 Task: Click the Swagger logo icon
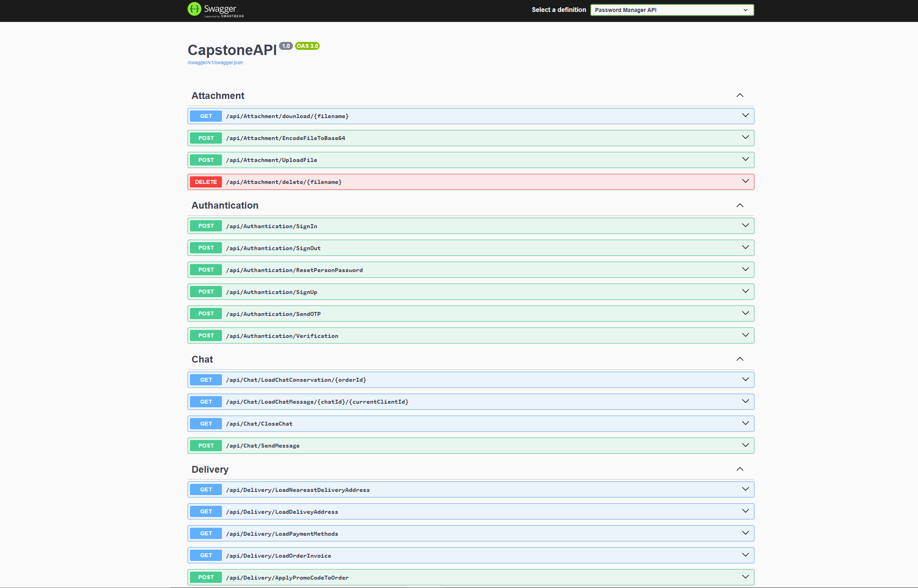194,9
